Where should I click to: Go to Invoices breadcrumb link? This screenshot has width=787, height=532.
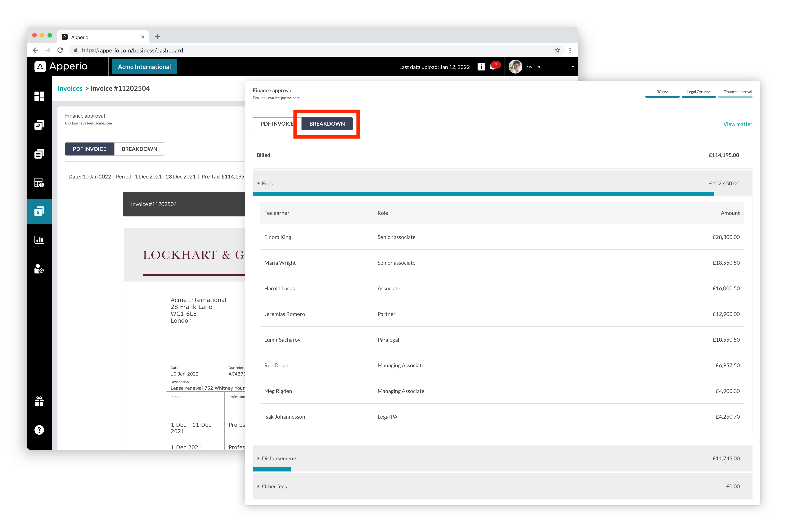point(70,88)
